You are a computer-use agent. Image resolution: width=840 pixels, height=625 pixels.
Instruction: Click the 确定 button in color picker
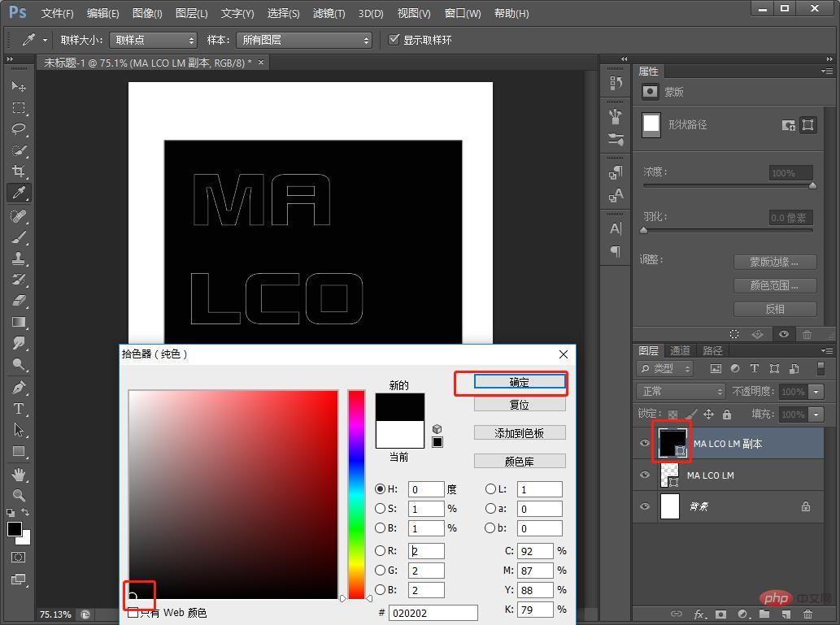coord(519,382)
